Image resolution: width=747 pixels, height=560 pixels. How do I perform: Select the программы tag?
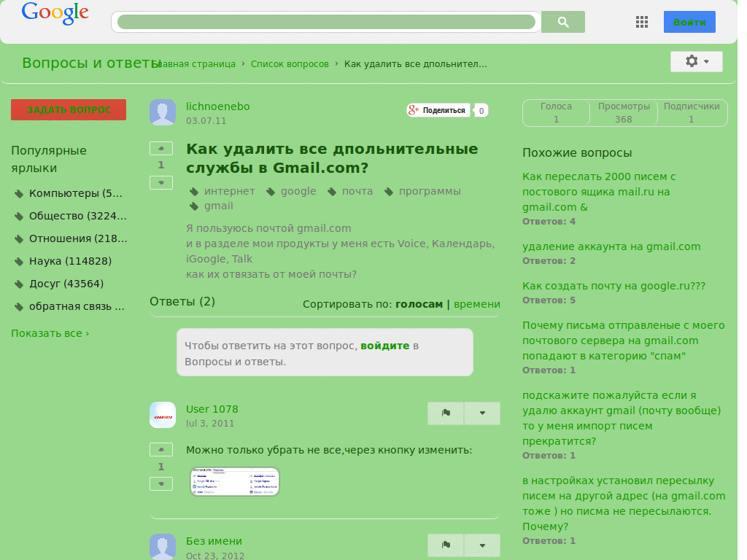tap(430, 191)
